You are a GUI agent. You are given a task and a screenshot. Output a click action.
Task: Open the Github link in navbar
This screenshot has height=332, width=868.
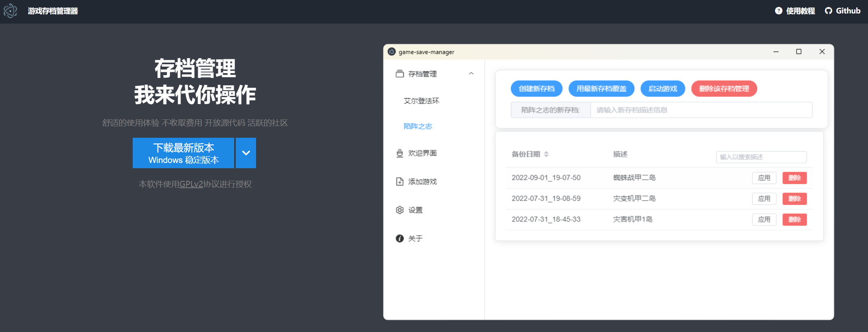pos(842,11)
